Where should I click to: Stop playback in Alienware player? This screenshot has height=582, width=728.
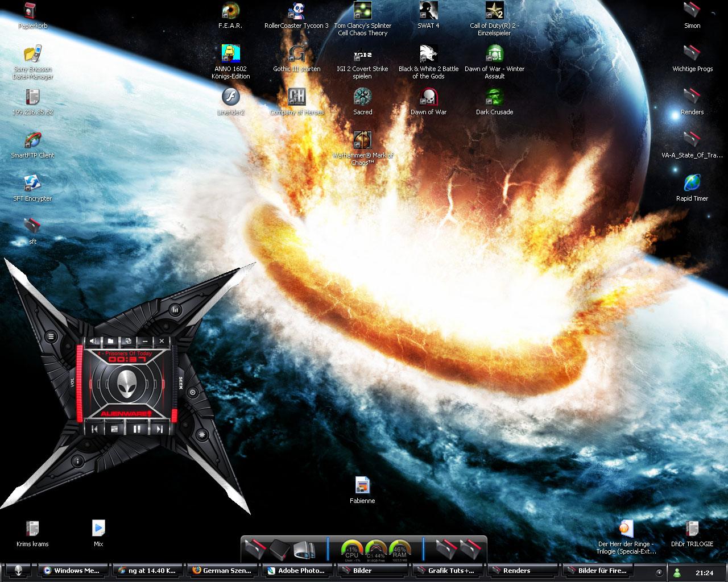tap(114, 429)
